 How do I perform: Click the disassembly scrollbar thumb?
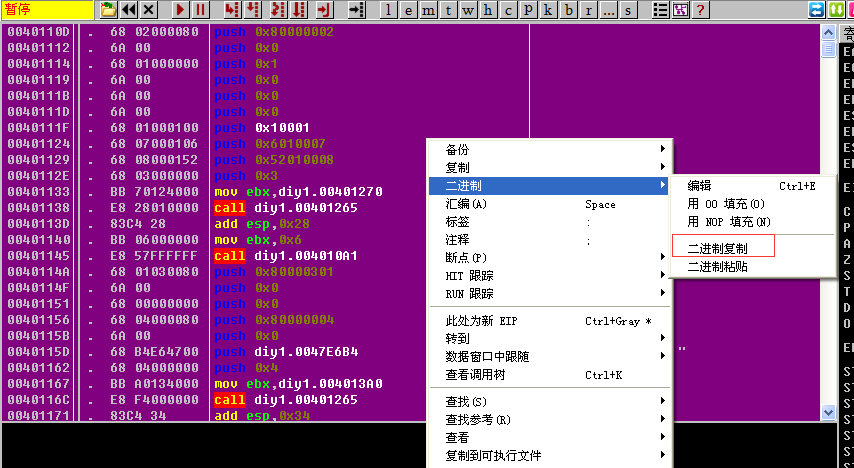pyautogui.click(x=828, y=50)
